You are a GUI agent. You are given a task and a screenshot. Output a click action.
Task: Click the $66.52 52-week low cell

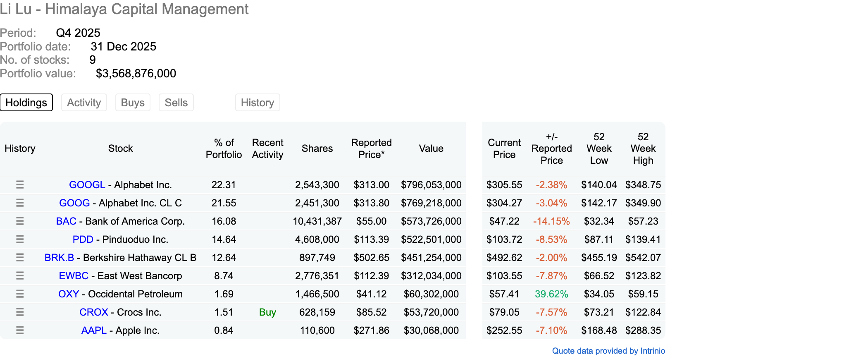[x=599, y=276]
